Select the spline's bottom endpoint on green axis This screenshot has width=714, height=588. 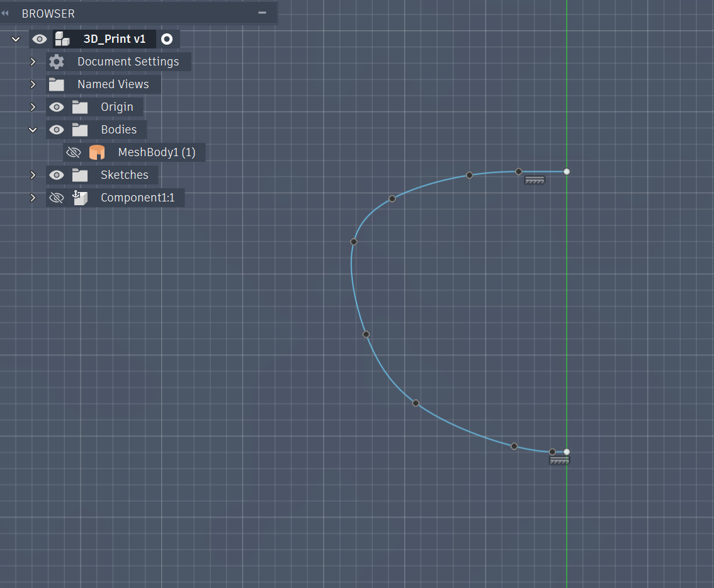click(567, 452)
